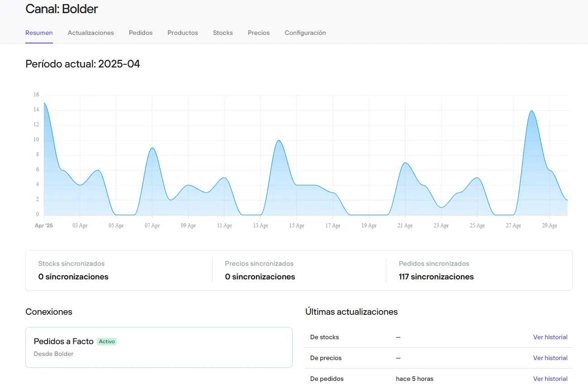Click '0 sincronizaciones' under Stocks sincronizados

[73, 277]
